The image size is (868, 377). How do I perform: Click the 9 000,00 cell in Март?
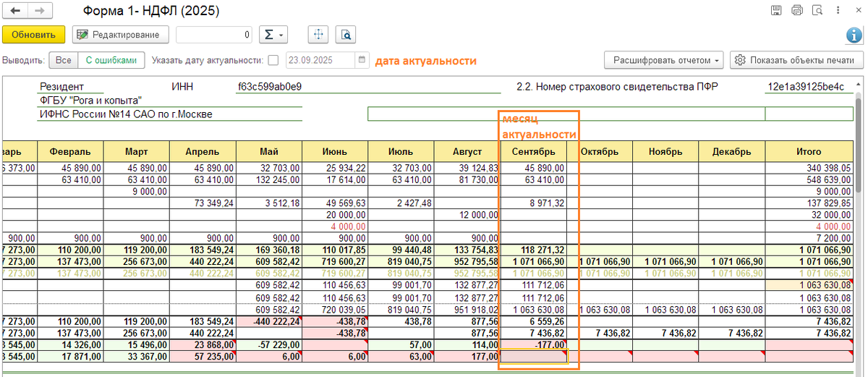pos(136,191)
